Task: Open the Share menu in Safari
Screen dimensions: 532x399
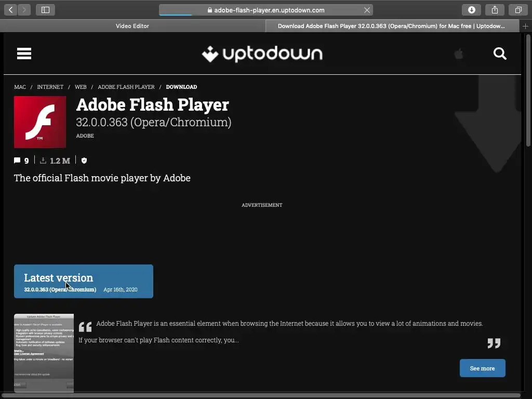Action: [495, 10]
